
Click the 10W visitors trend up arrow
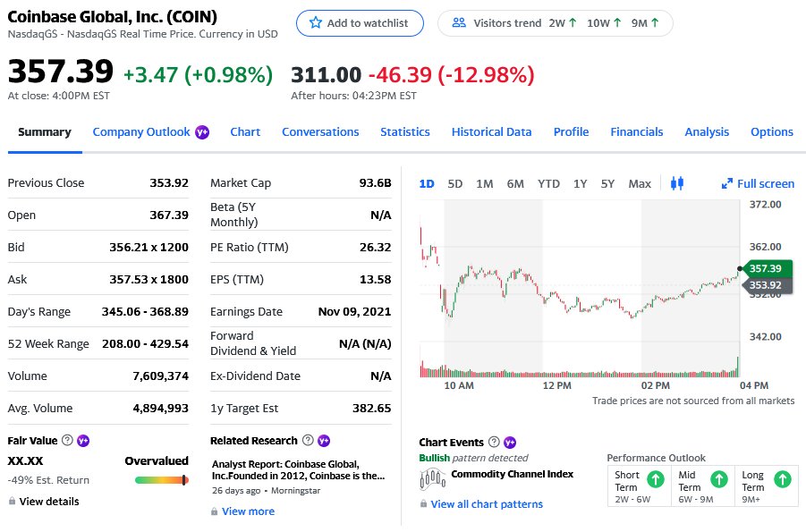tap(617, 23)
